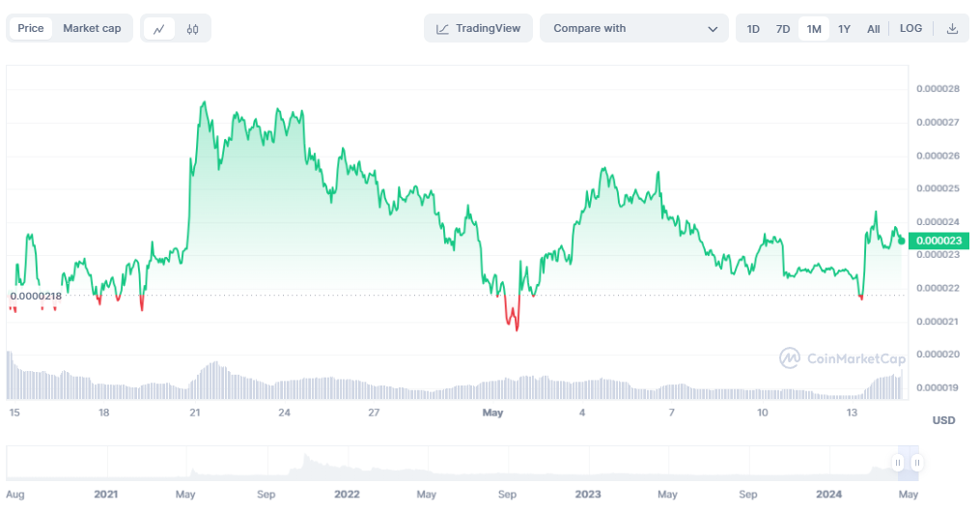Toggle LOG scale on chart
Viewport: 980px width, 513px height.
click(x=910, y=29)
